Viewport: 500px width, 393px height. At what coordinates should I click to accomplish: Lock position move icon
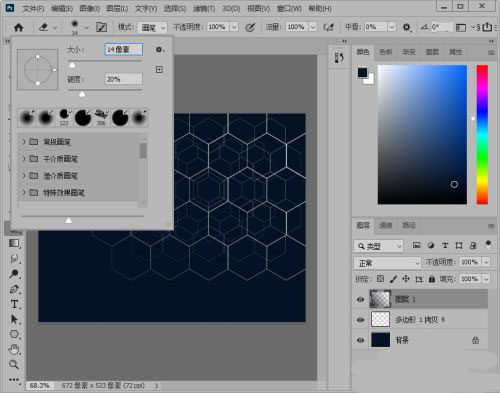click(406, 279)
